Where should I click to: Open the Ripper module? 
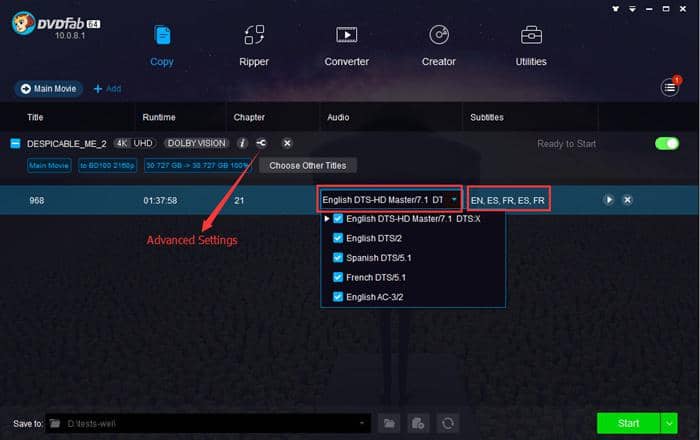pyautogui.click(x=254, y=46)
